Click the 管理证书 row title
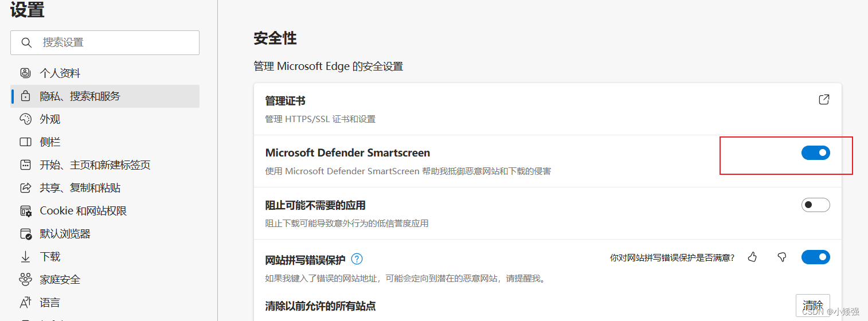868x321 pixels. coord(285,101)
